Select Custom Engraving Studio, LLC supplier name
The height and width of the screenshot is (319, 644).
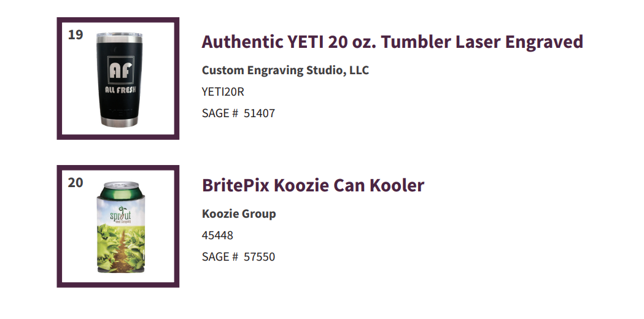(x=285, y=70)
